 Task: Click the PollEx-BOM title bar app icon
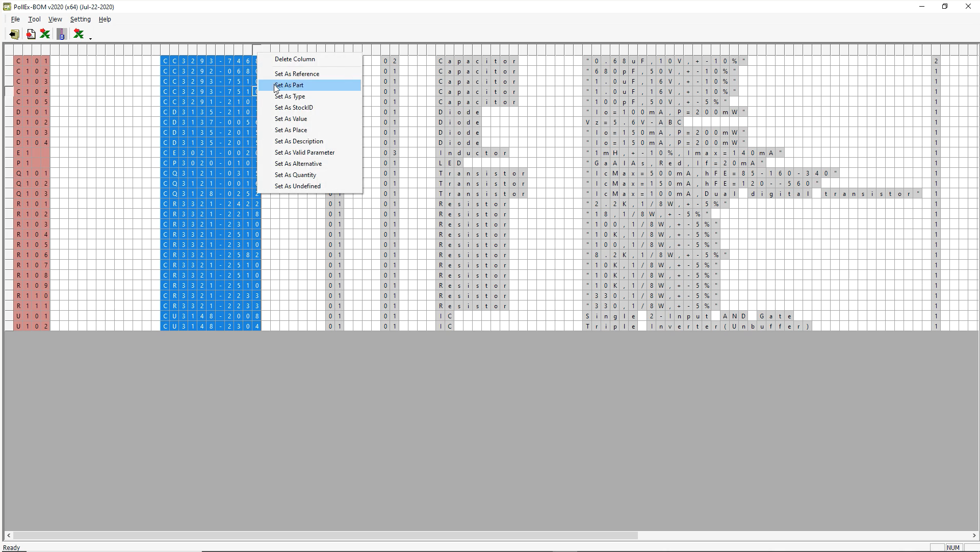tap(7, 7)
